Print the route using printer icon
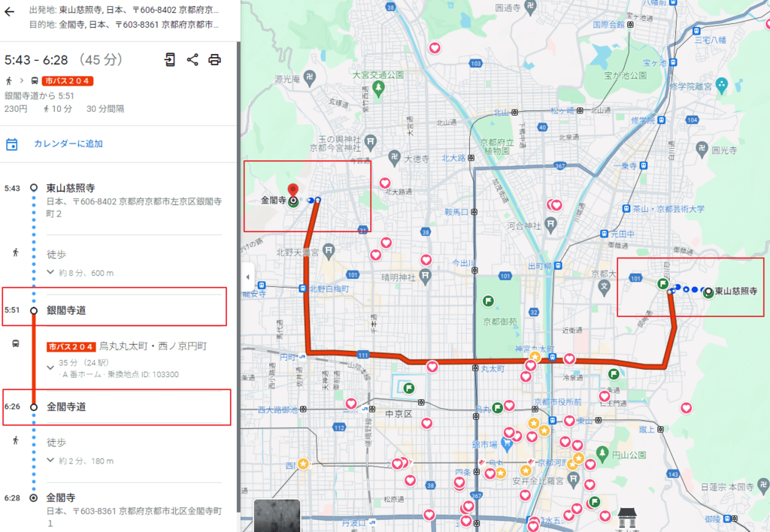 (214, 60)
